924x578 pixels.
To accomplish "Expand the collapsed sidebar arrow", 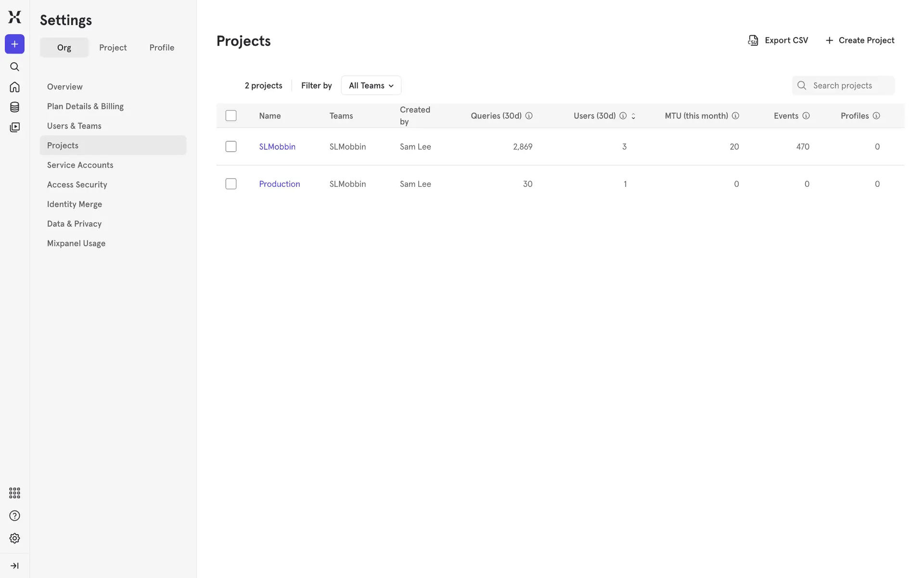I will pos(14,565).
